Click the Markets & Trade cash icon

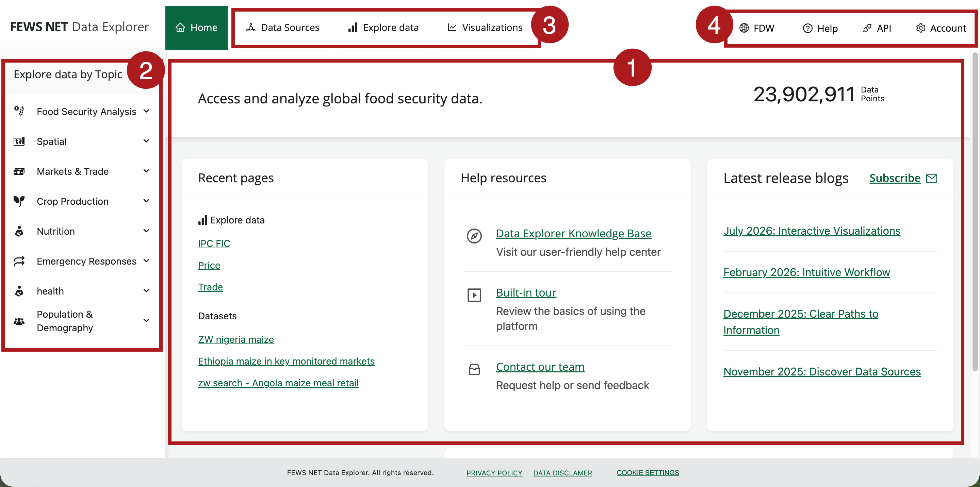tap(19, 171)
